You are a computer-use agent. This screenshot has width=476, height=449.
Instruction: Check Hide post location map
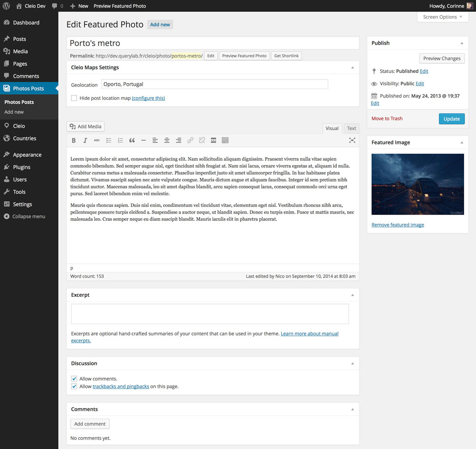point(74,98)
